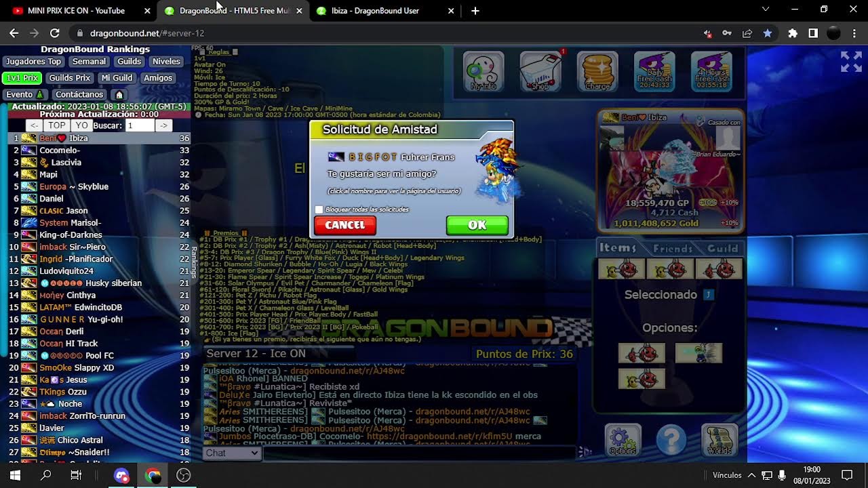Claim the 4 Hours Free Cash icon
Screen dimensions: 868x488
711,71
